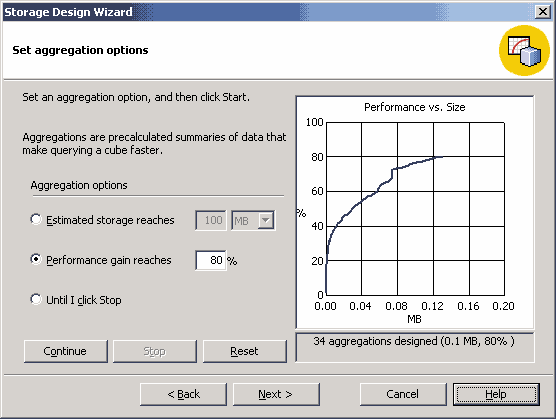Go back with the Back button
The image size is (556, 419).
[x=183, y=394]
